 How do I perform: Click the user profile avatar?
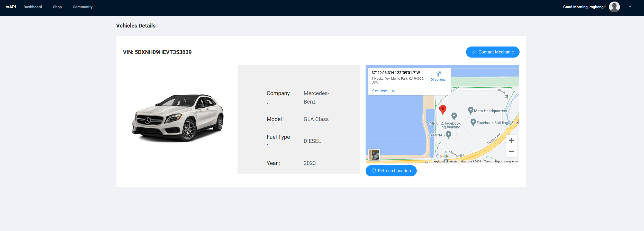(x=614, y=7)
